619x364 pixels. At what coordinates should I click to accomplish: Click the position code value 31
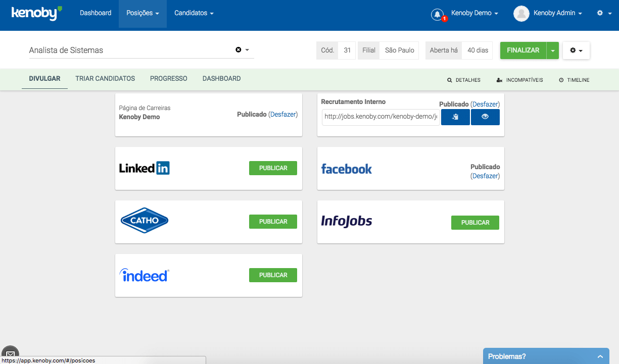(347, 50)
